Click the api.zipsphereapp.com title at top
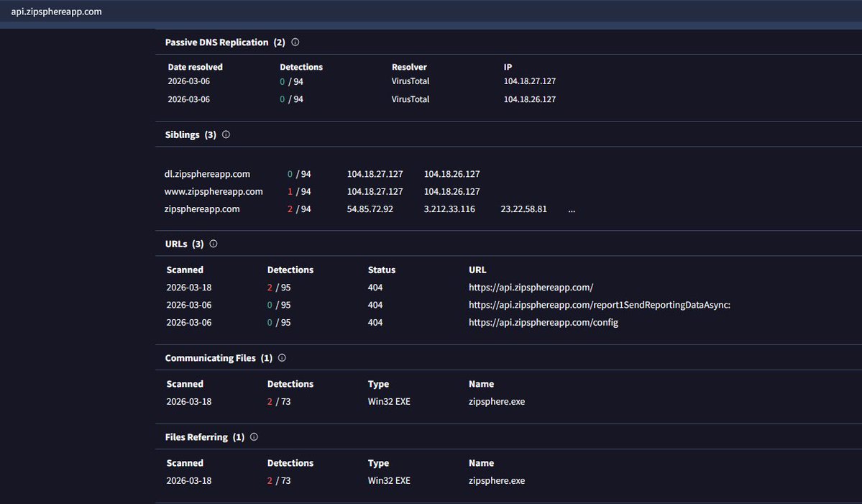Viewport: 862px width, 504px height. click(56, 12)
